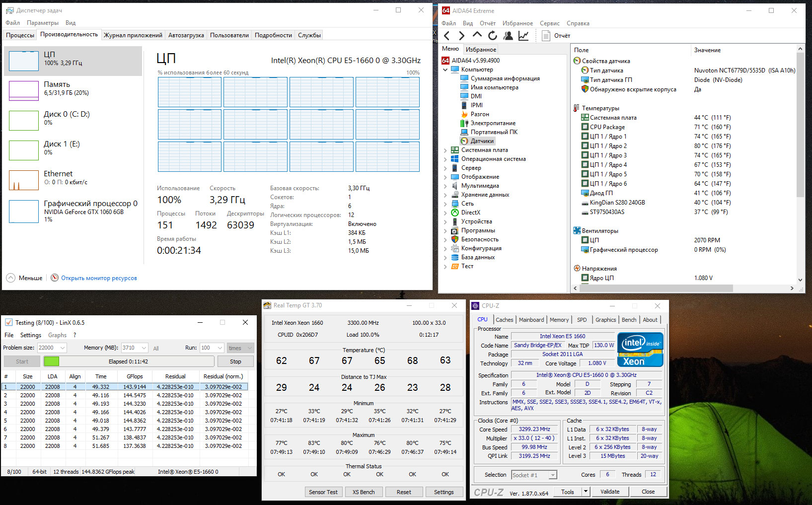Screen dimensions: 812x505
Task: Click the CPU-Z title bar icon
Action: (x=475, y=306)
